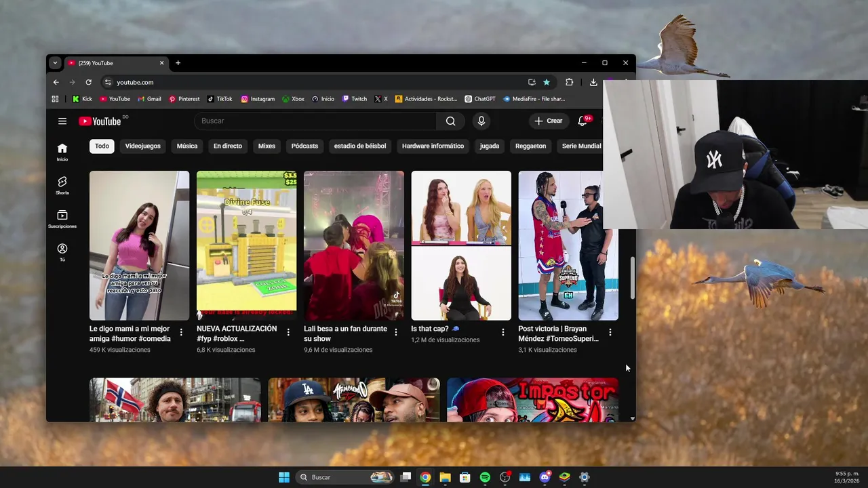868x488 pixels.
Task: Open the MediaFire bookmark
Action: click(534, 99)
